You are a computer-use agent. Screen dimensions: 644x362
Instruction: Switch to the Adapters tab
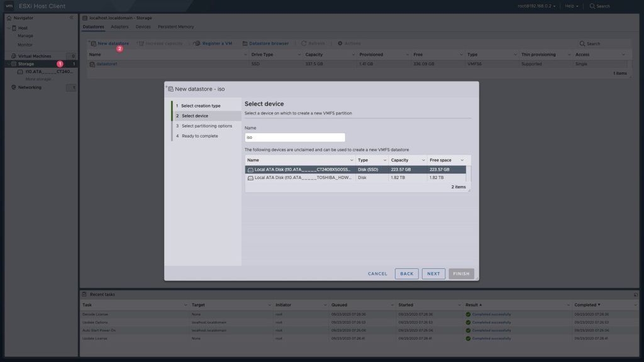(x=119, y=27)
